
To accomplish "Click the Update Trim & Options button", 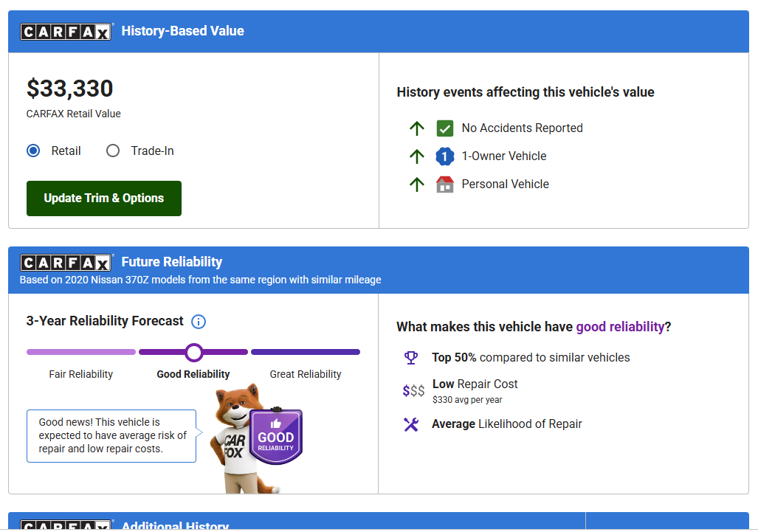I will click(x=104, y=198).
